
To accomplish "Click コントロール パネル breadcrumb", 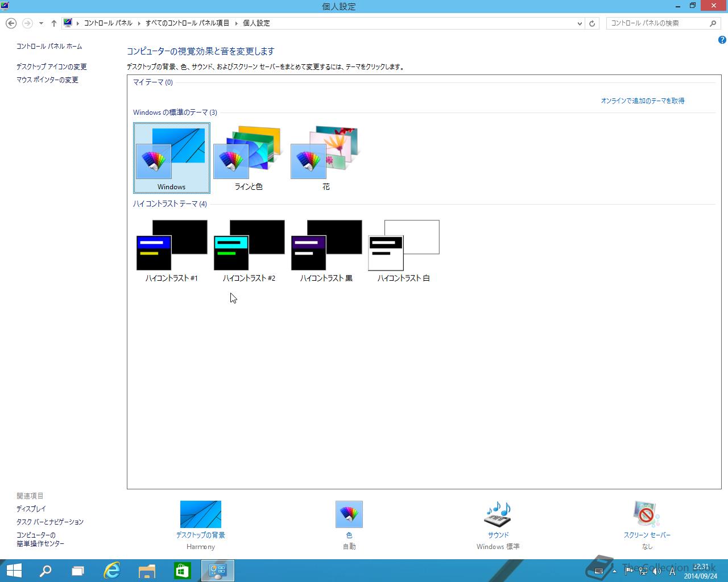I will pyautogui.click(x=108, y=23).
